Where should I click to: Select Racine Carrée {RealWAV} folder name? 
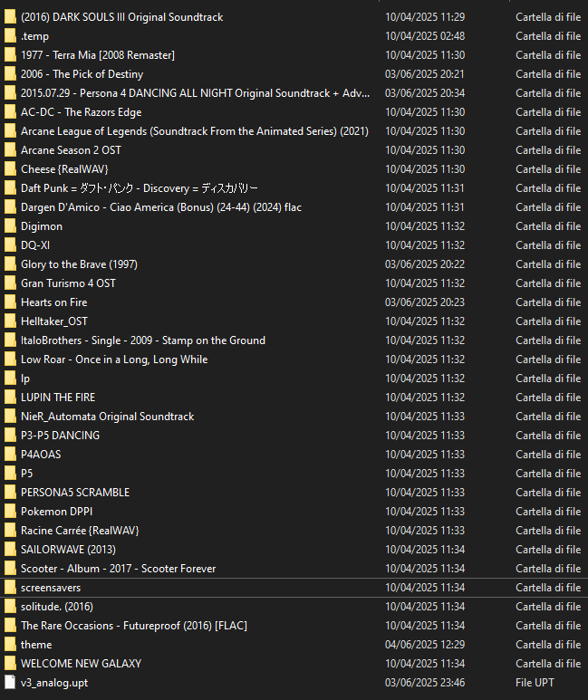[80, 531]
